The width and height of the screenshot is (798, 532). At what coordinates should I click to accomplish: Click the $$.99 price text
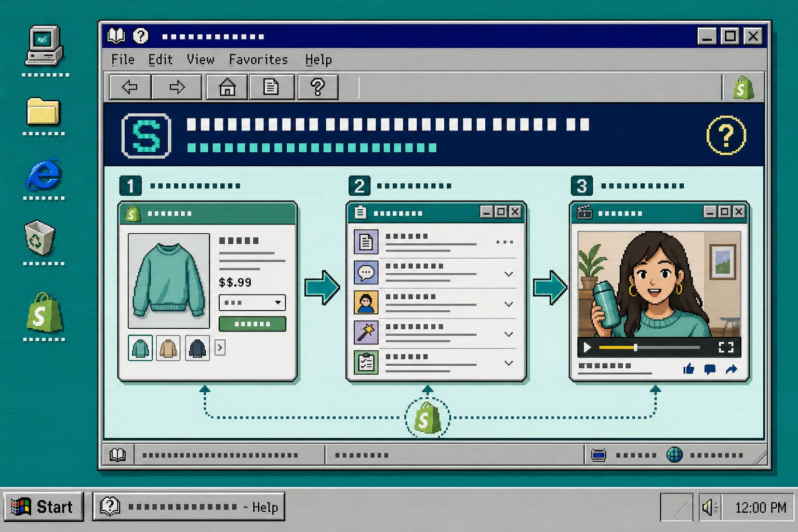[x=235, y=282]
